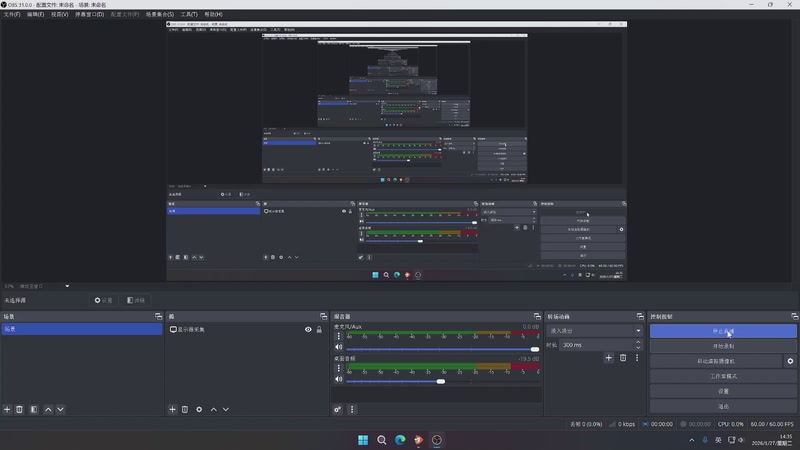Open 停靠窗口(D) menu
Image resolution: width=800 pixels, height=450 pixels.
pos(89,14)
